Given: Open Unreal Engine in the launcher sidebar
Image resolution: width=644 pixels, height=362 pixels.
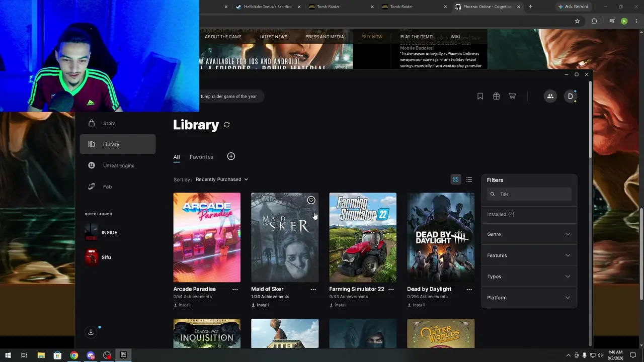Looking at the screenshot, I should [x=118, y=165].
